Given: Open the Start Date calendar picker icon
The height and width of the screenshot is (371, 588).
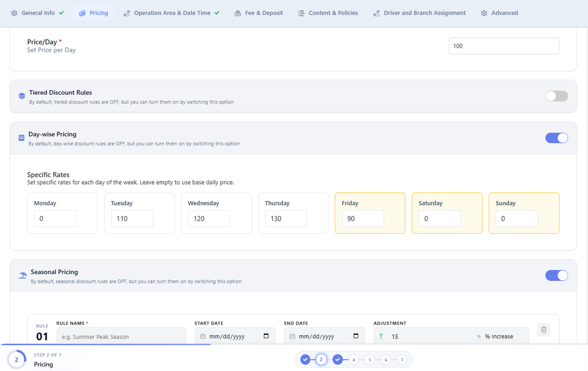Looking at the screenshot, I should [266, 336].
